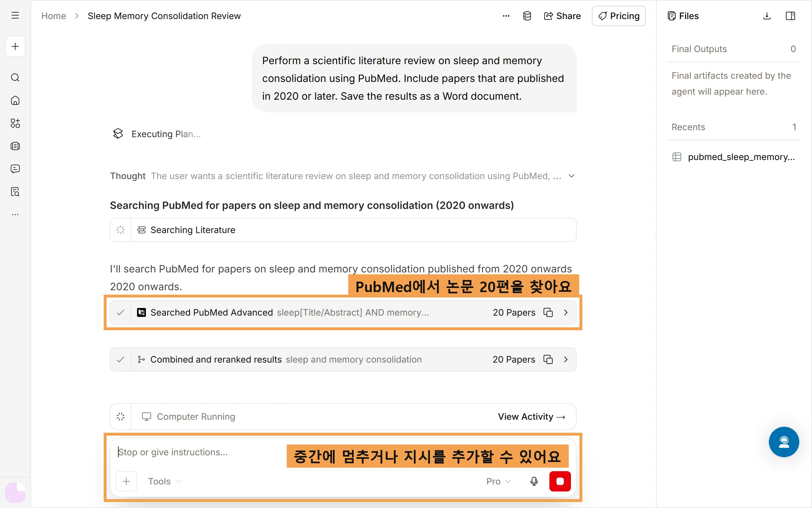The image size is (812, 508).
Task: Open the hamburger sidebar menu
Action: coord(15,16)
